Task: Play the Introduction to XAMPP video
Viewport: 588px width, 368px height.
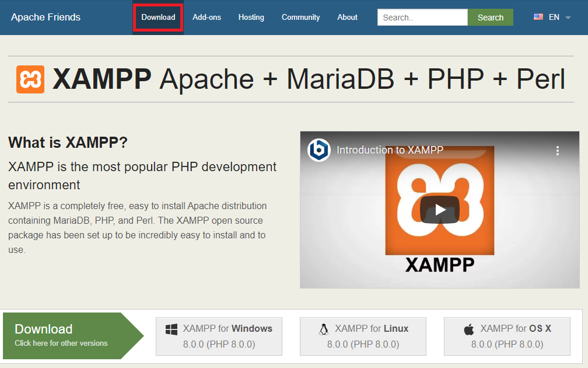Action: 440,210
